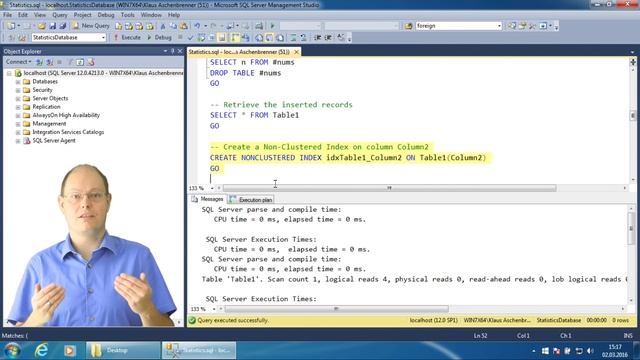Click the Open File folder icon
640x360 pixels.
[x=42, y=26]
